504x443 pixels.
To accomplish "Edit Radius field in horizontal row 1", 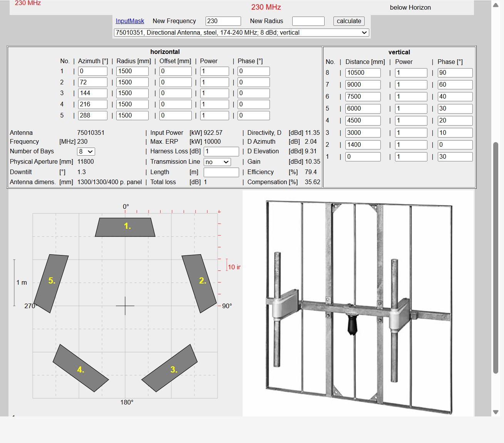I will point(132,71).
